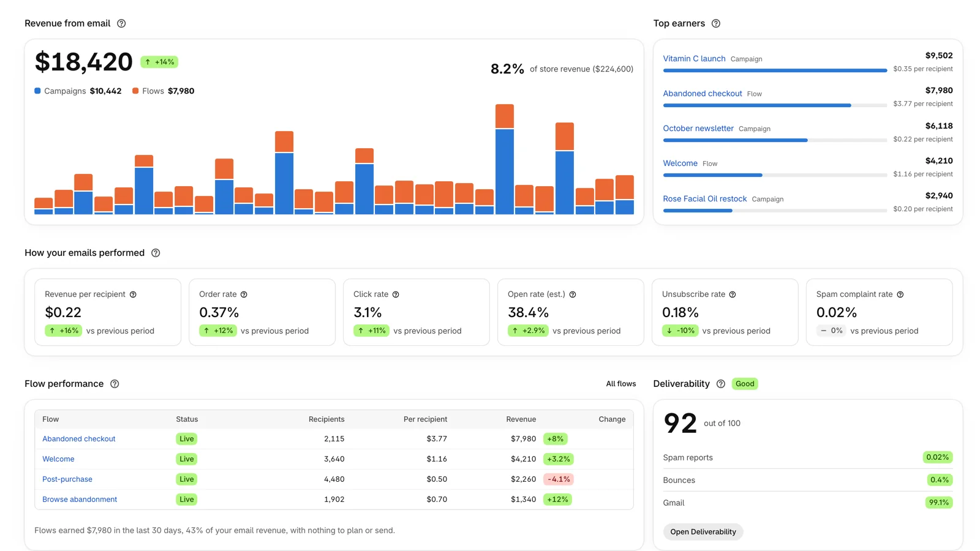Click the -10% unsubscribe rate badge
The width and height of the screenshot is (980, 551).
[680, 331]
